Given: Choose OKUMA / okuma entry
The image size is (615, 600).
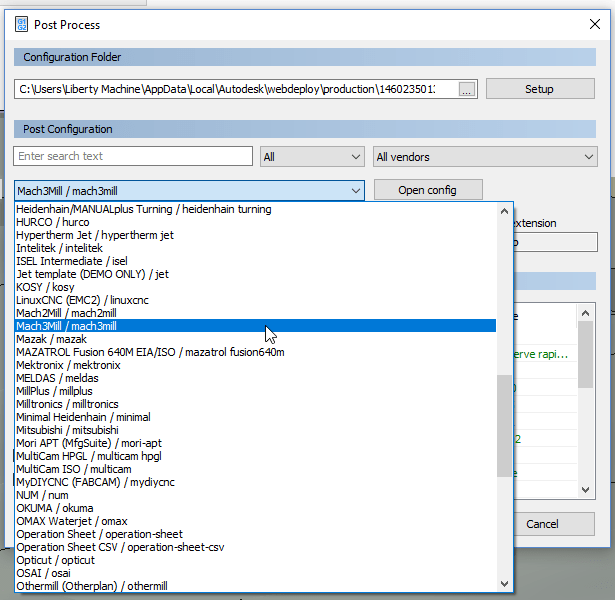Looking at the screenshot, I should [x=255, y=508].
